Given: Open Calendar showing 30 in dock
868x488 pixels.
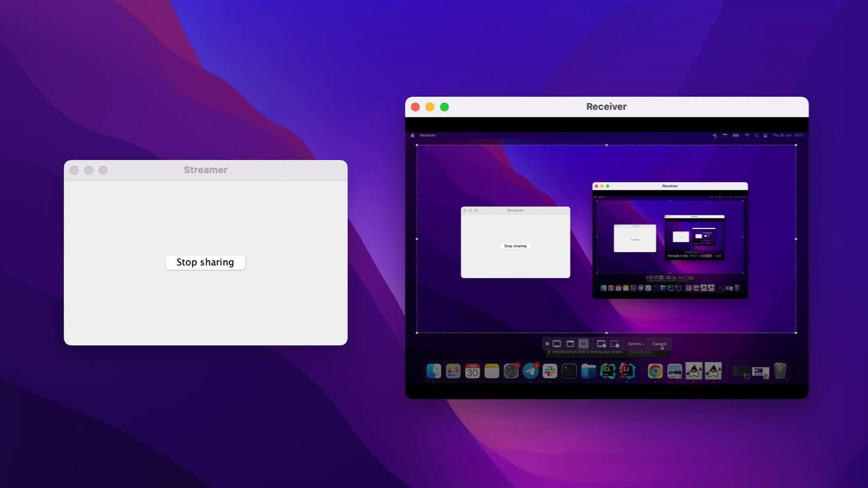Looking at the screenshot, I should coord(473,371).
